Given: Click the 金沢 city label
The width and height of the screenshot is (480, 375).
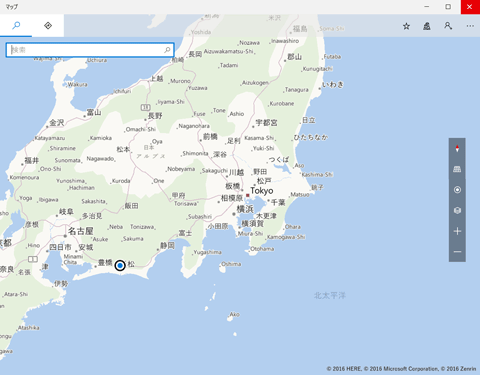Looking at the screenshot, I should tap(57, 123).
